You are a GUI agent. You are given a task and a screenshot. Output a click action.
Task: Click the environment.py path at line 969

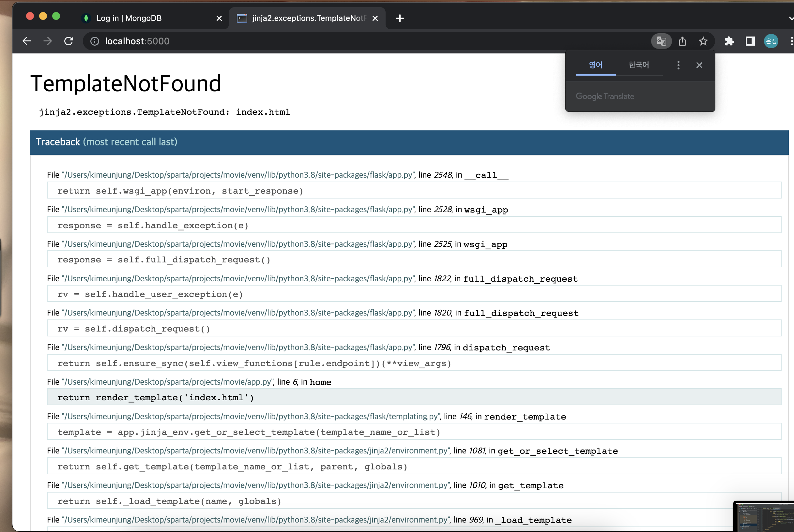pos(256,520)
